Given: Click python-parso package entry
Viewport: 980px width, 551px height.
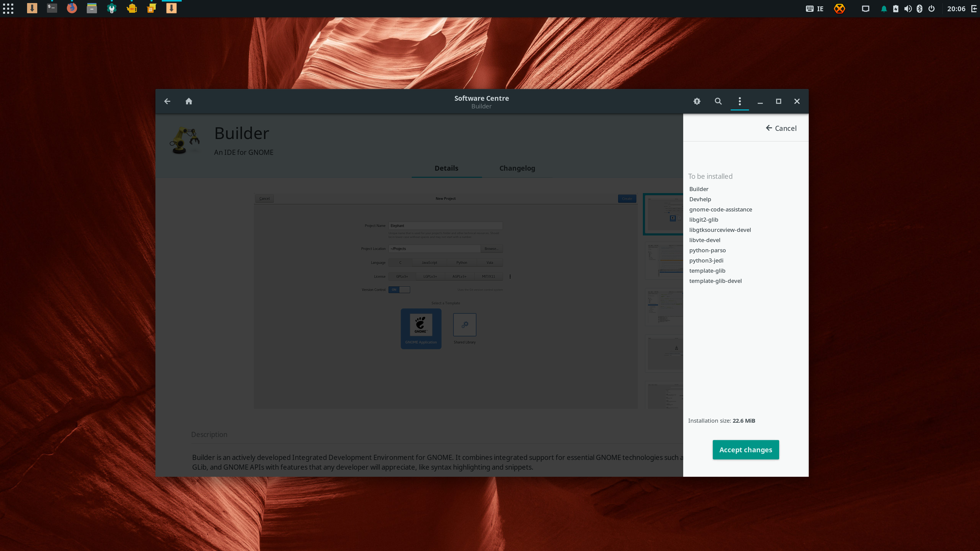Looking at the screenshot, I should [x=707, y=250].
